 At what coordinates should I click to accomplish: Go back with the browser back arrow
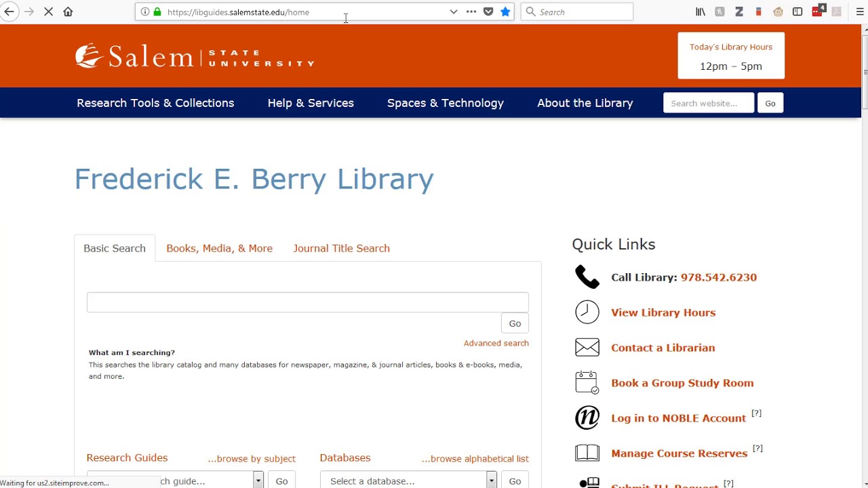[x=9, y=12]
